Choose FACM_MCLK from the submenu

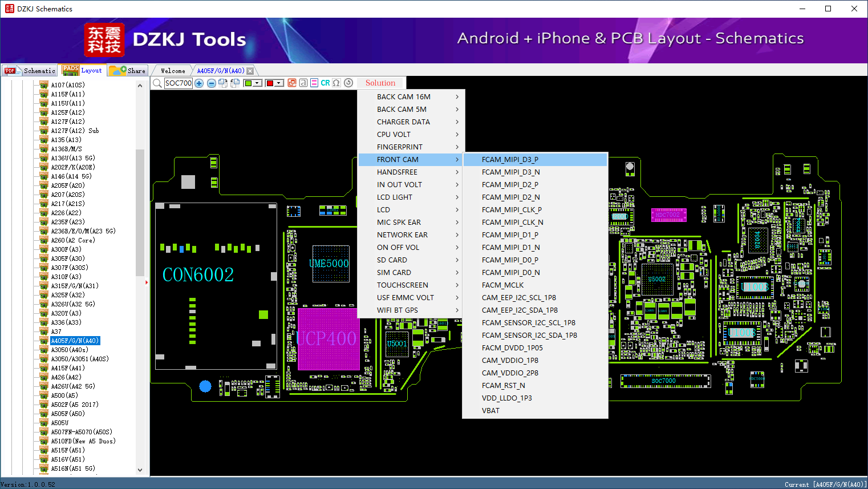tap(535, 285)
